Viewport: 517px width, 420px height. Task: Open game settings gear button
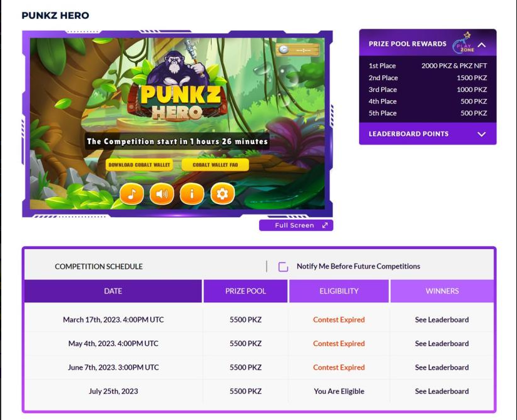point(222,193)
